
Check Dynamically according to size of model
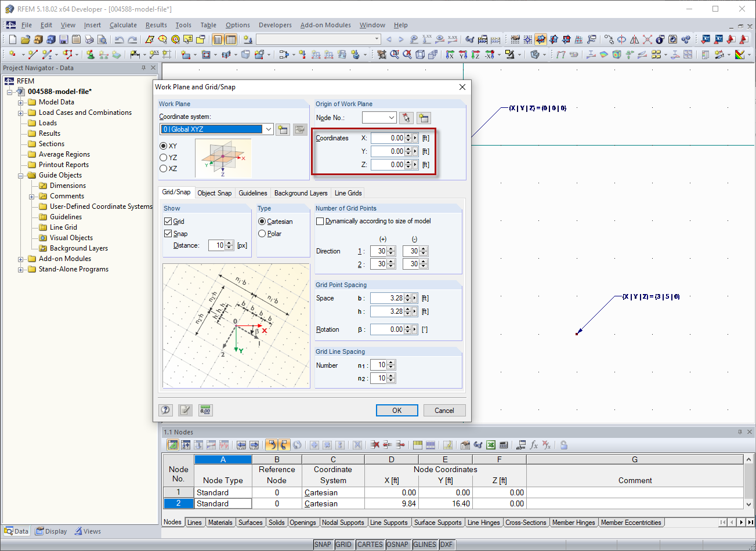point(320,221)
